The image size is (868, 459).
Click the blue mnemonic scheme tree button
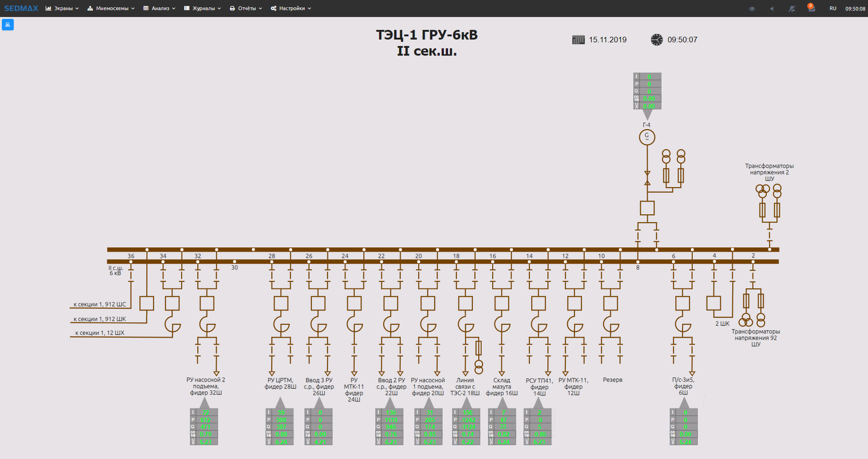click(8, 25)
